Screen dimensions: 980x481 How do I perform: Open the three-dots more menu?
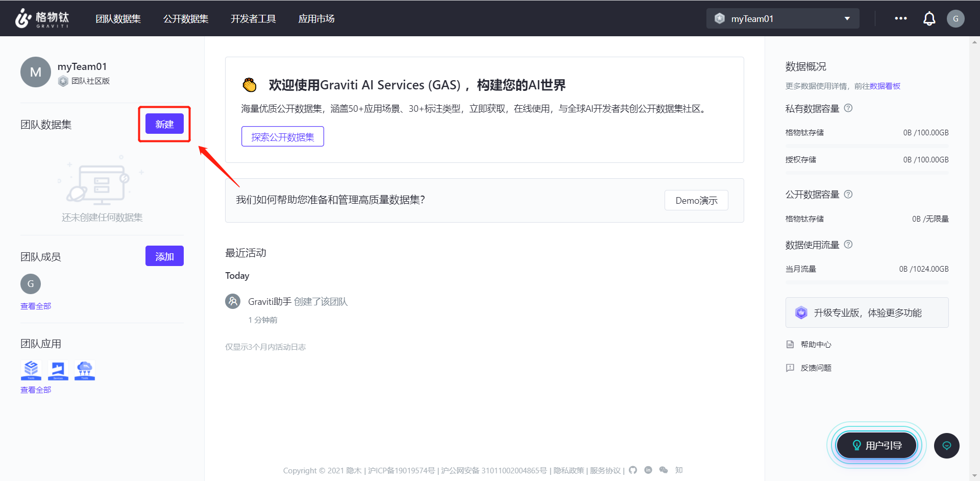click(901, 18)
